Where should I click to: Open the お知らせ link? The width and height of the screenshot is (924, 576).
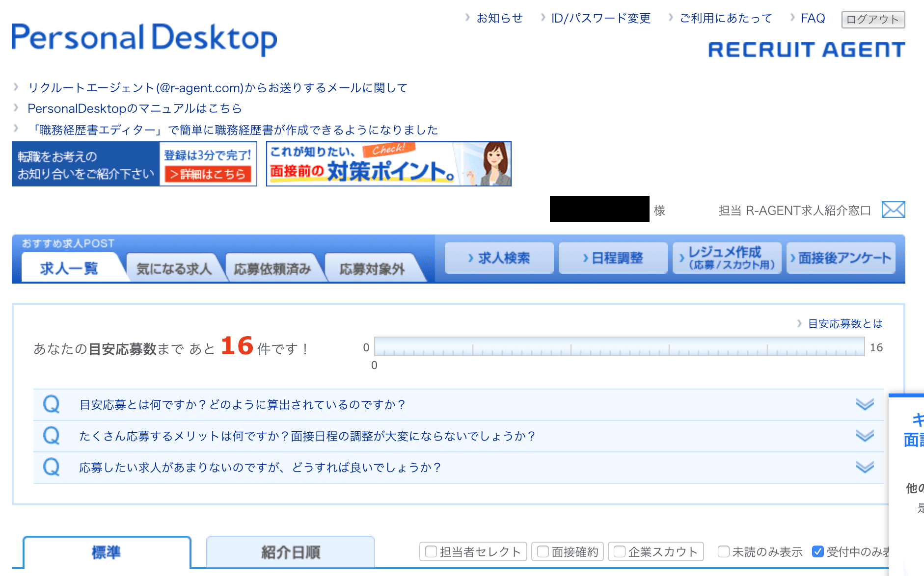(500, 18)
